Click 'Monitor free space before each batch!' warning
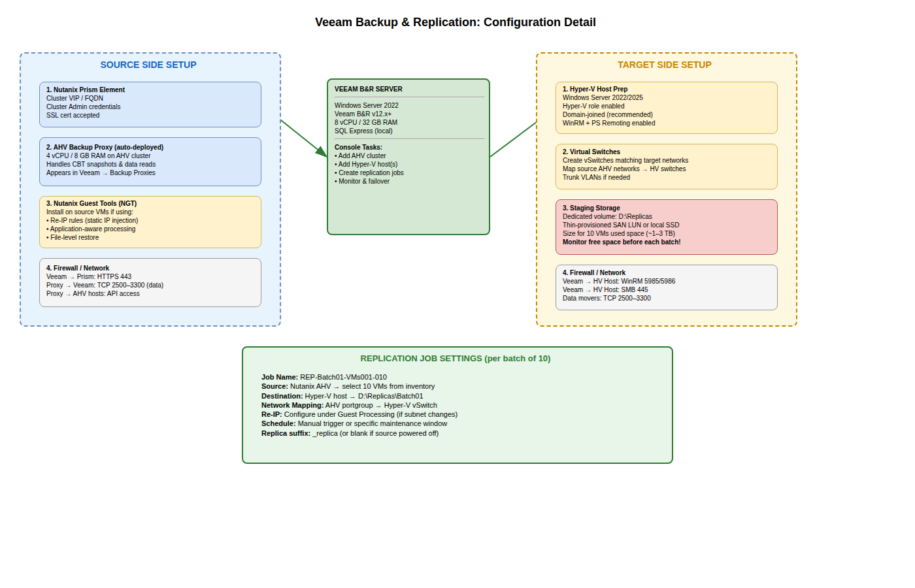Image resolution: width=915 pixels, height=588 pixels. click(622, 242)
